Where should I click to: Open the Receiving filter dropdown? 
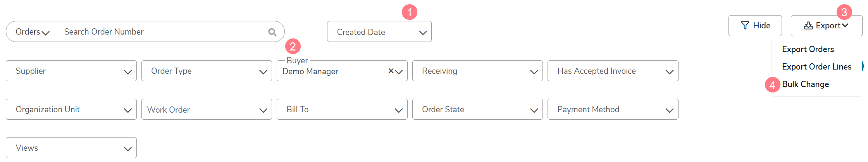[477, 71]
